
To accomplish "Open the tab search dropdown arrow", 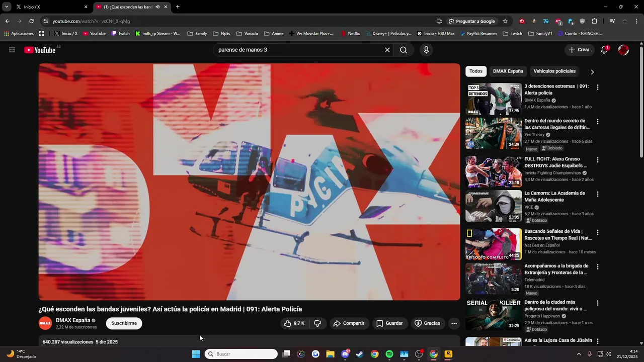I will point(7,7).
